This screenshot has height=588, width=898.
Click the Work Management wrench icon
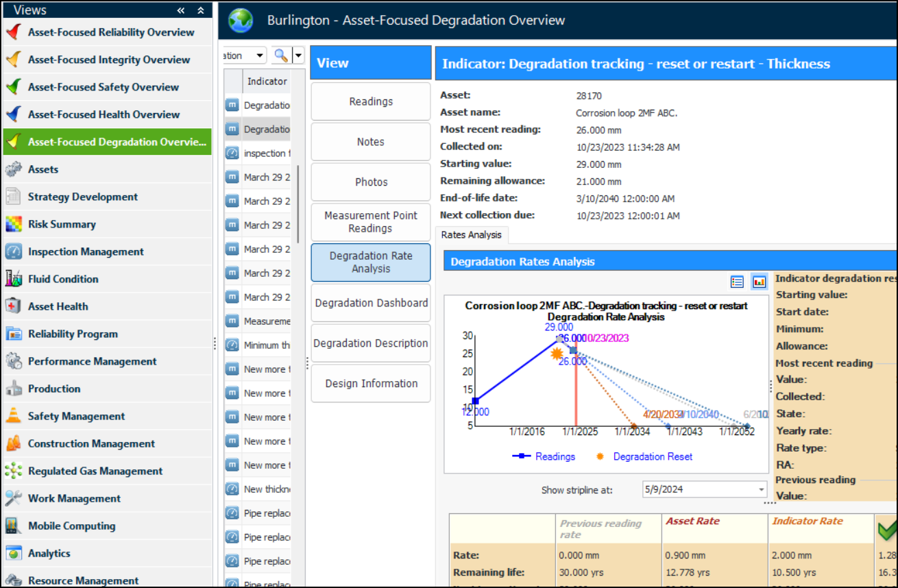pos(13,498)
